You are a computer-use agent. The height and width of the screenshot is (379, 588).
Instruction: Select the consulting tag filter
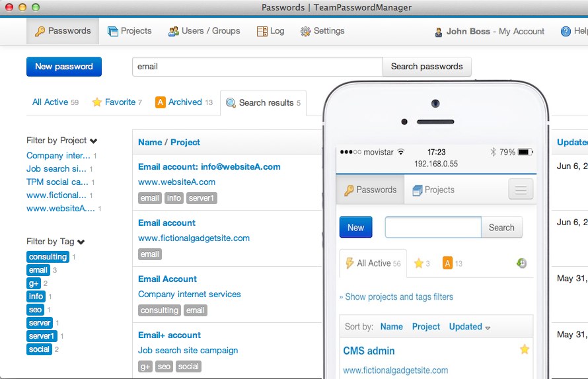(48, 257)
